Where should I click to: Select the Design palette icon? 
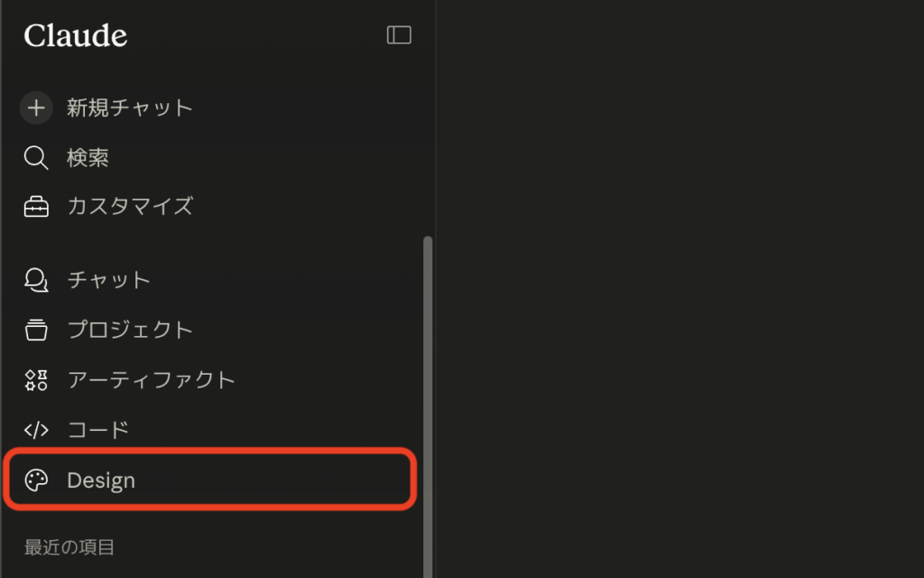tap(36, 480)
